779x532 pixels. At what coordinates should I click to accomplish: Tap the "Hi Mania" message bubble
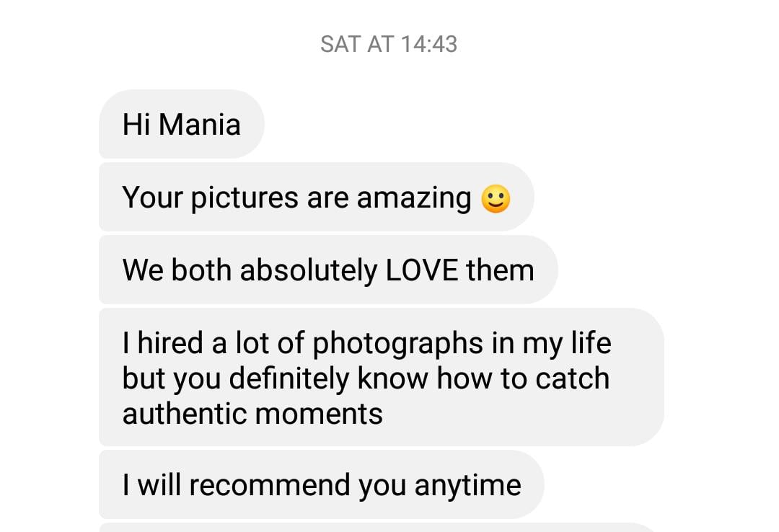click(x=181, y=125)
